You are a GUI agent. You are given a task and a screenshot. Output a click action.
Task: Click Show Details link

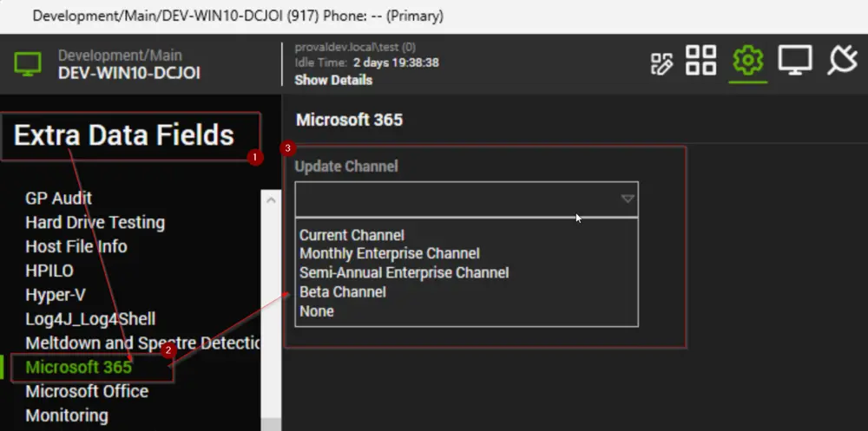pos(333,81)
